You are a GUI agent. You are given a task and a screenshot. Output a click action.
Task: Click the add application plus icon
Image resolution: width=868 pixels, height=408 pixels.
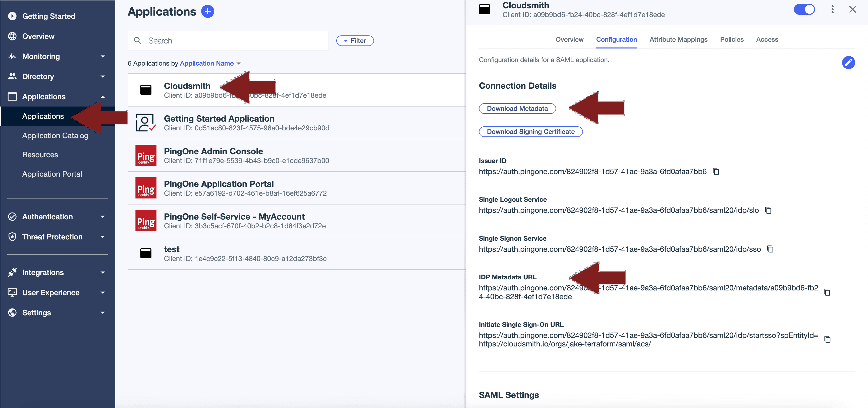tap(207, 12)
